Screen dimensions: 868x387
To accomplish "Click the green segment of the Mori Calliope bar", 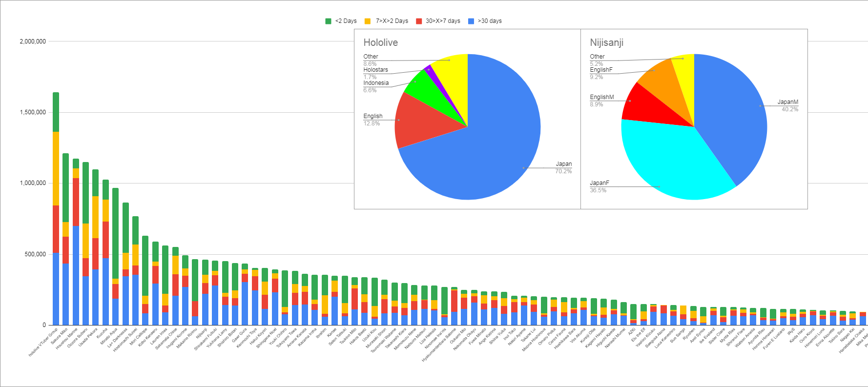I will point(145,265).
